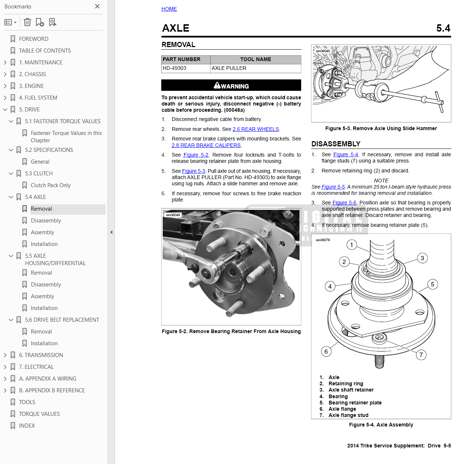The width and height of the screenshot is (476, 464).
Task: Follow the HOME link
Action: [169, 9]
